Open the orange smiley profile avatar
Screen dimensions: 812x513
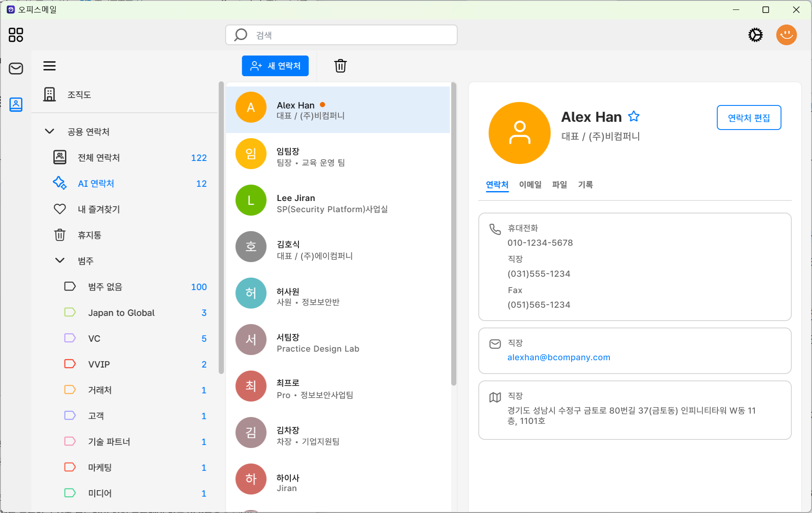(x=786, y=35)
